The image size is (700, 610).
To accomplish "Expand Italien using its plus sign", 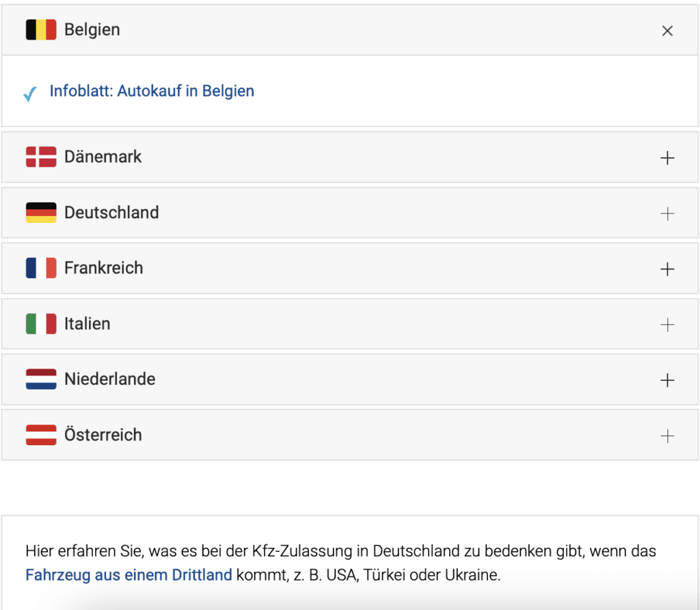I will [667, 325].
